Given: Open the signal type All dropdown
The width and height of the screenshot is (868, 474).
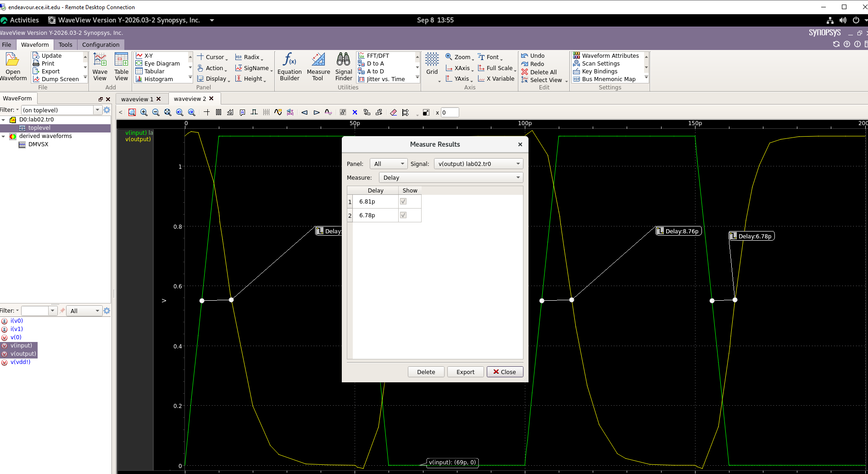Looking at the screenshot, I should (x=85, y=311).
